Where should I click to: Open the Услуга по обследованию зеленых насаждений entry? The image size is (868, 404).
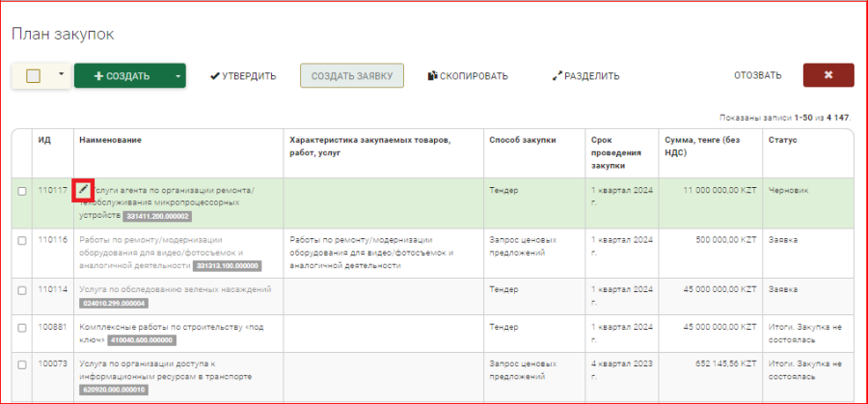(x=175, y=289)
